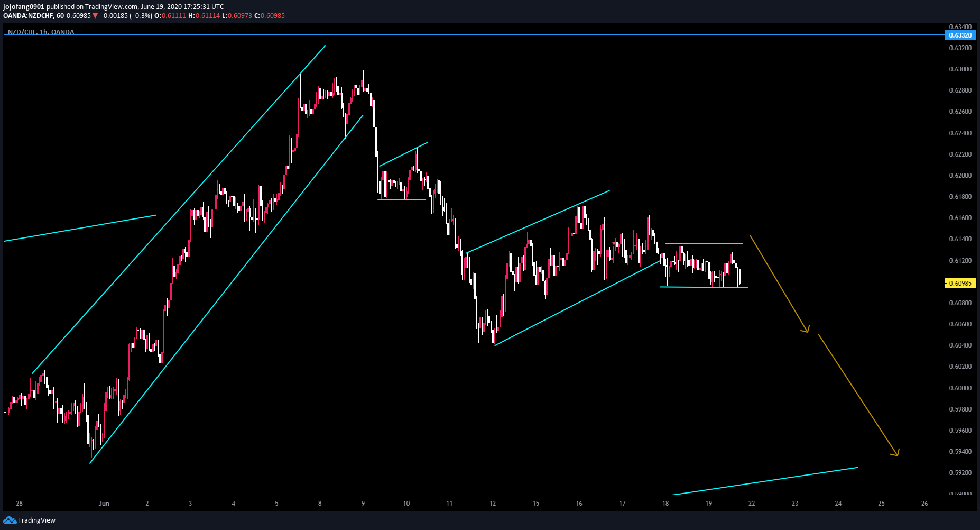
Task: Click the '28' date label on time axis
Action: pos(19,504)
